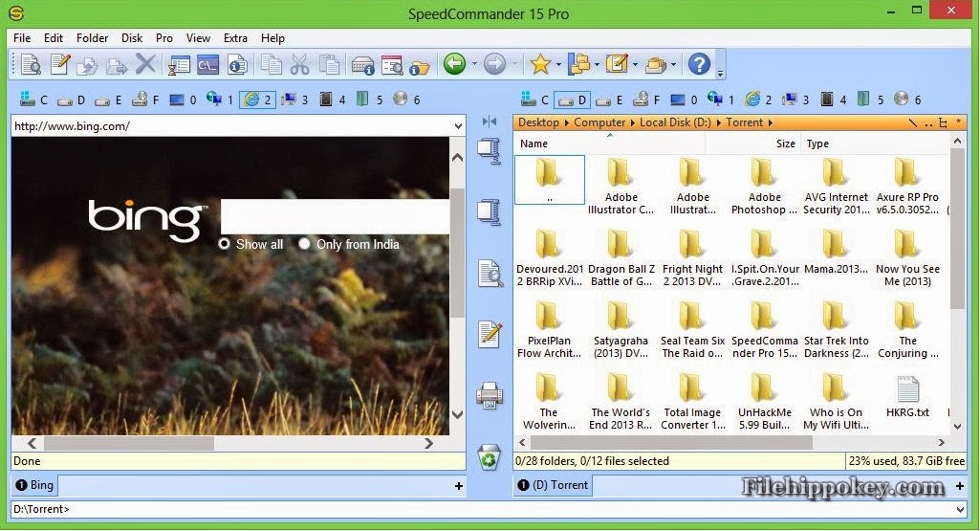This screenshot has height=531, width=980.
Task: Select location 6 disc in right drive bar
Action: [907, 100]
